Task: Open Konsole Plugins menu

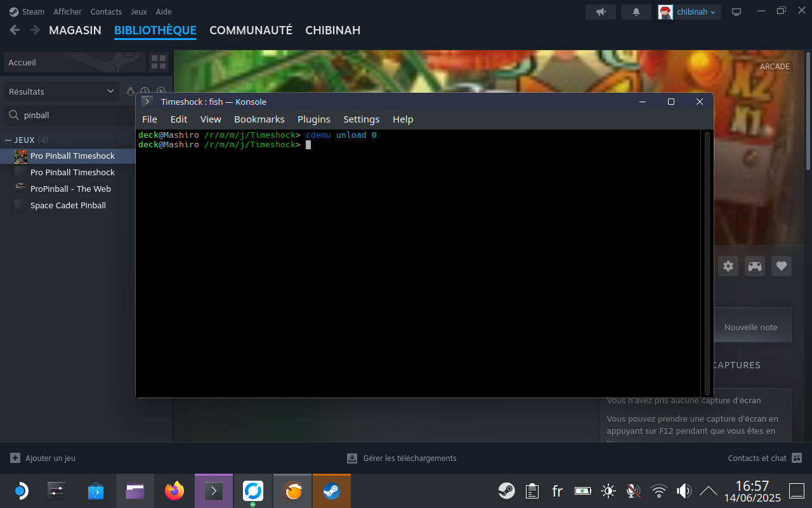Action: click(x=314, y=119)
